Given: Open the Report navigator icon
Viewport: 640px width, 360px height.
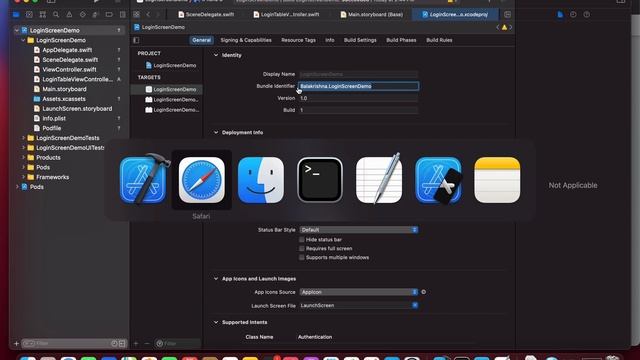Looking at the screenshot, I should click(x=122, y=15).
